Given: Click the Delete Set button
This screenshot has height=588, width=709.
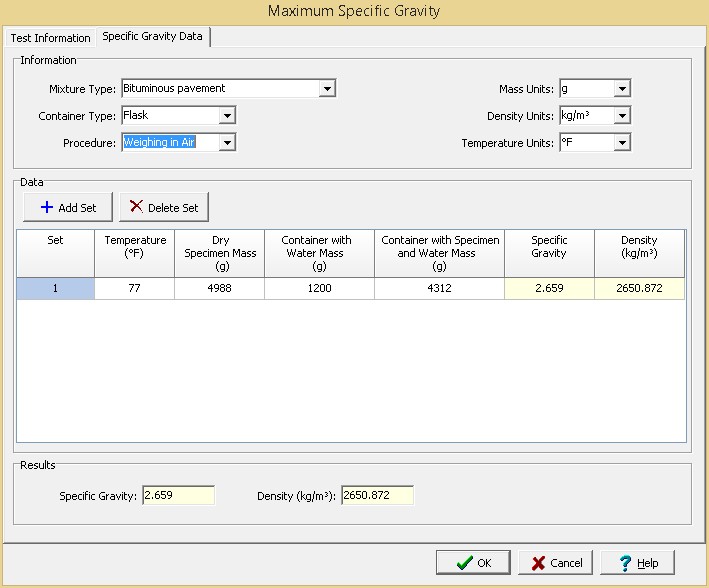Looking at the screenshot, I should (x=163, y=207).
